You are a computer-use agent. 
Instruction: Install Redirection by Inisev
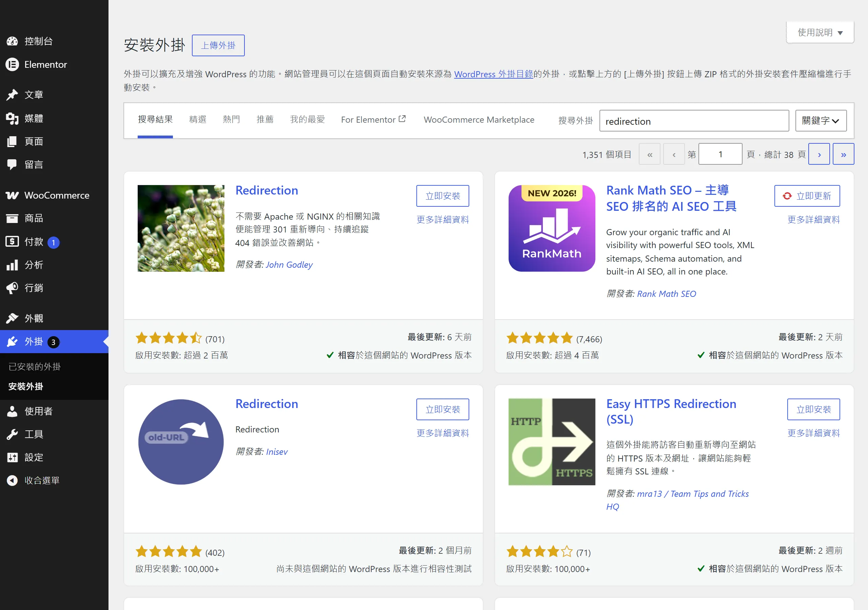coord(443,409)
